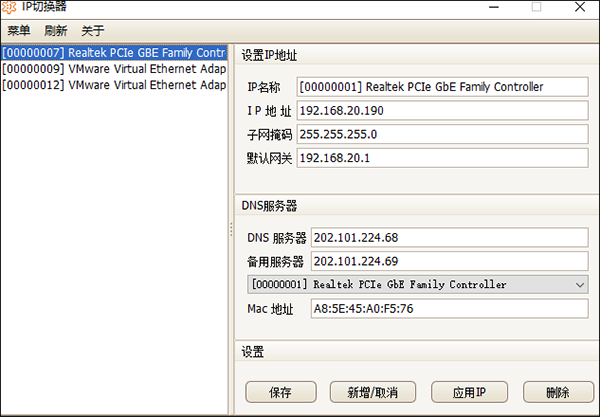Click the 备用服务器 field showing 202.101.224.69
The image size is (600, 417).
(448, 261)
